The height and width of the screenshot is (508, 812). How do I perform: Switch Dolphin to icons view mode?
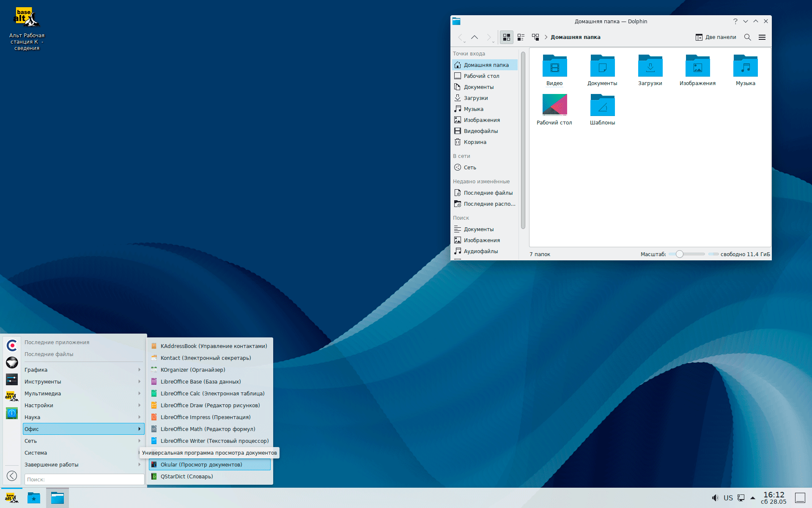506,37
